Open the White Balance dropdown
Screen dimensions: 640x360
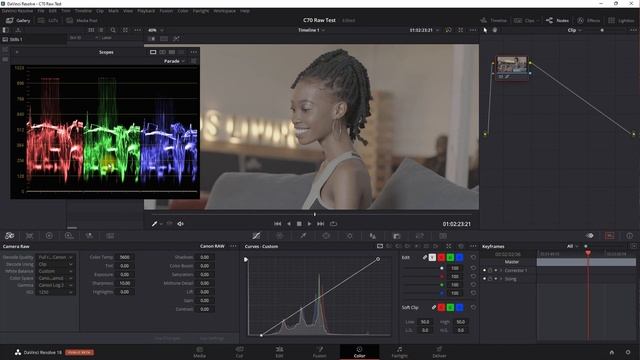pos(55,271)
